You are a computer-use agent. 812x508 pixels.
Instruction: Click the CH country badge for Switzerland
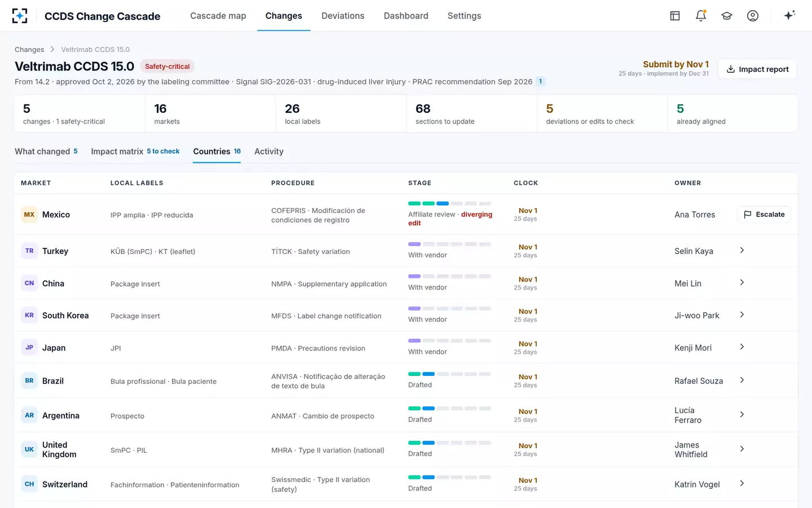29,484
